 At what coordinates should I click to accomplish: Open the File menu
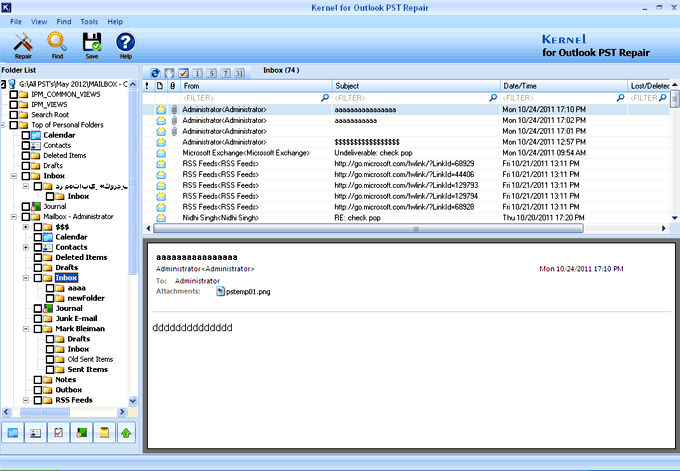pos(16,22)
